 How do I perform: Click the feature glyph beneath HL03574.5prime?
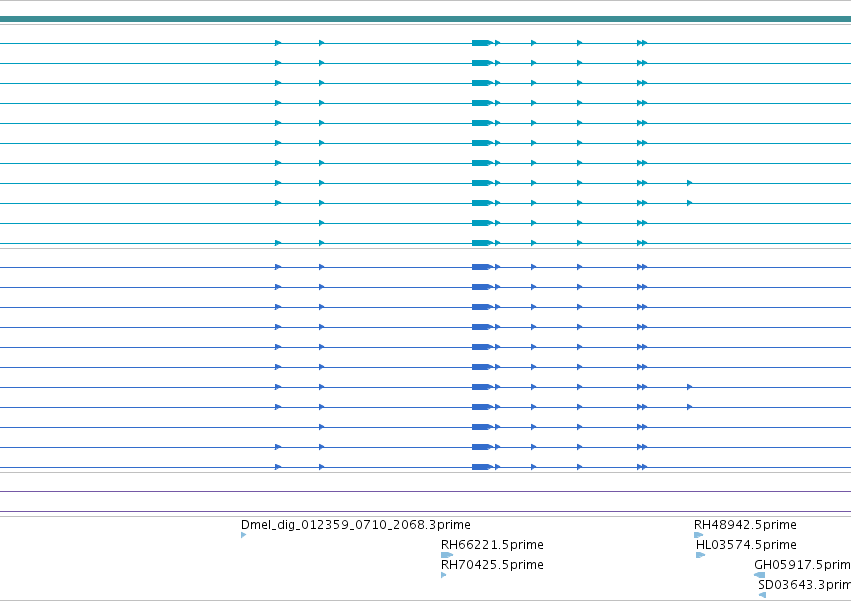pos(701,555)
